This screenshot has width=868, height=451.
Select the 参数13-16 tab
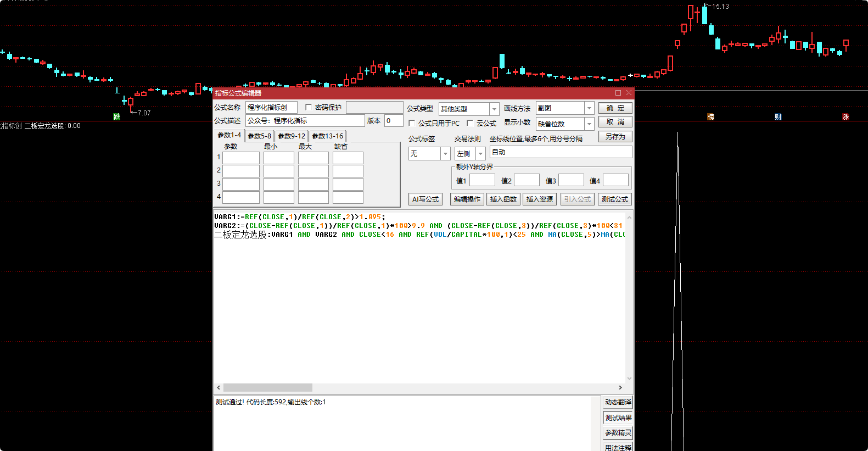point(327,136)
